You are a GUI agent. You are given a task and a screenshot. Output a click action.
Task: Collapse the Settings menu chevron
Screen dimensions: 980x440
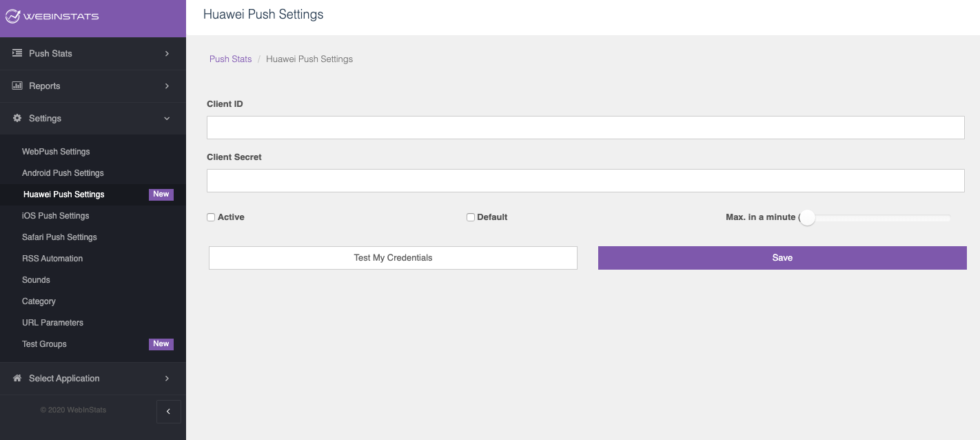point(167,118)
